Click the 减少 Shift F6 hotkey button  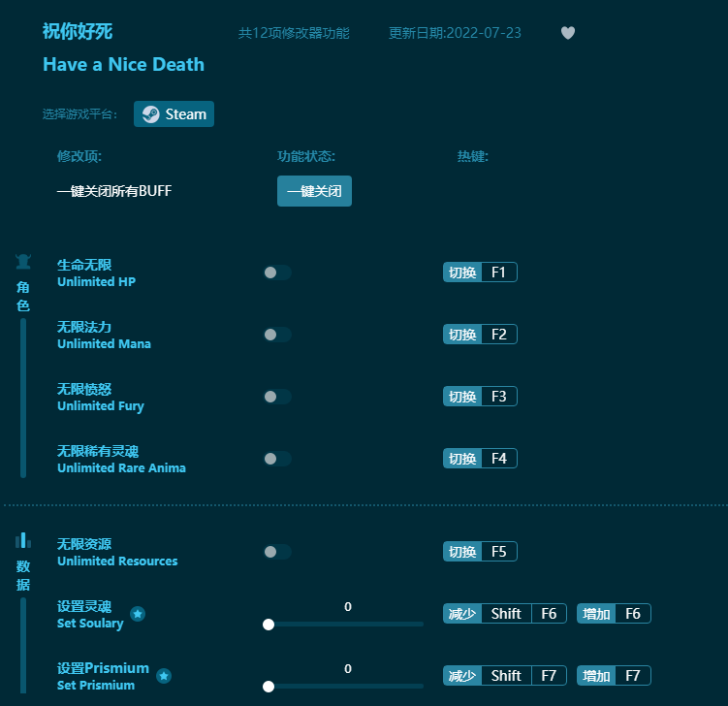coord(505,614)
